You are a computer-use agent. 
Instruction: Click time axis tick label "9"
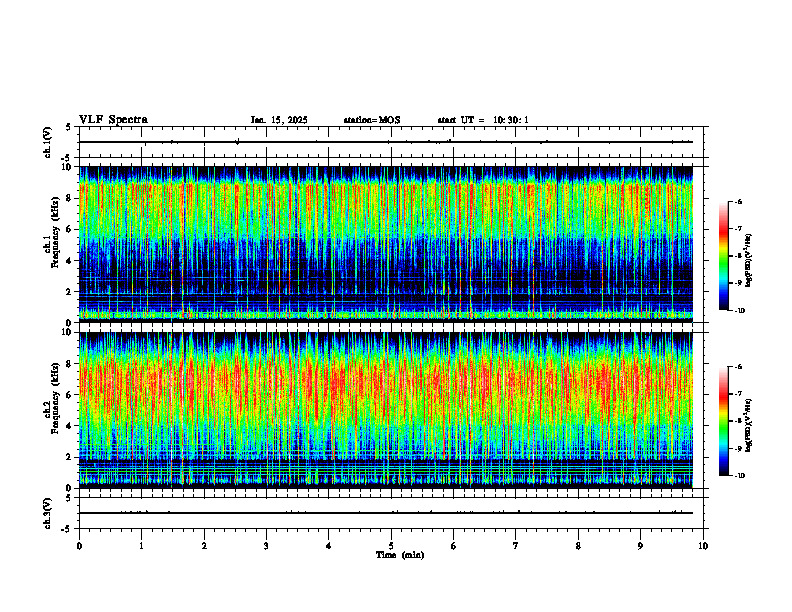640,546
